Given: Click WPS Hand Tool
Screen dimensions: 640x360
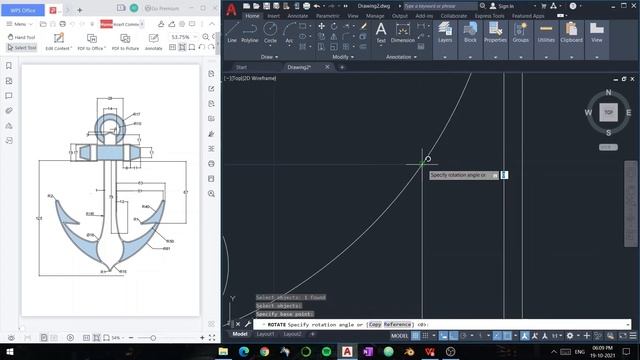Looking at the screenshot, I should pos(21,37).
